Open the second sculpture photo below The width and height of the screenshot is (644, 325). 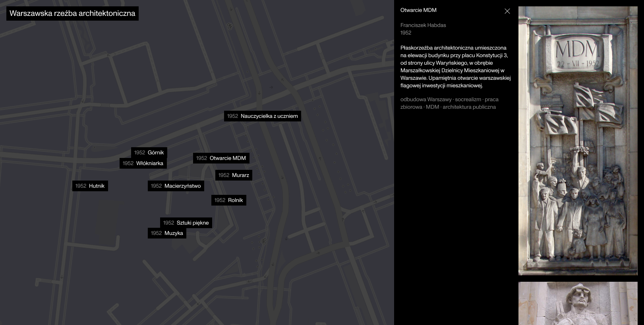click(578, 304)
